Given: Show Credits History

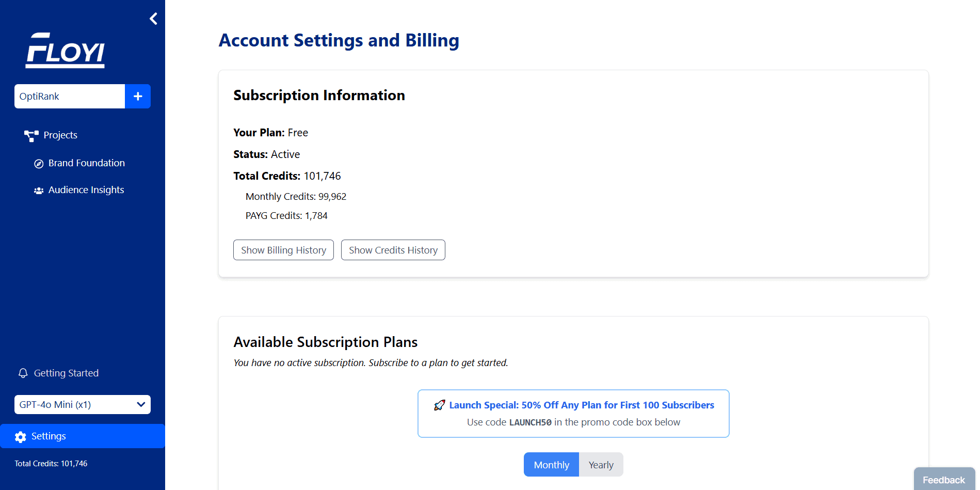Looking at the screenshot, I should pyautogui.click(x=393, y=250).
